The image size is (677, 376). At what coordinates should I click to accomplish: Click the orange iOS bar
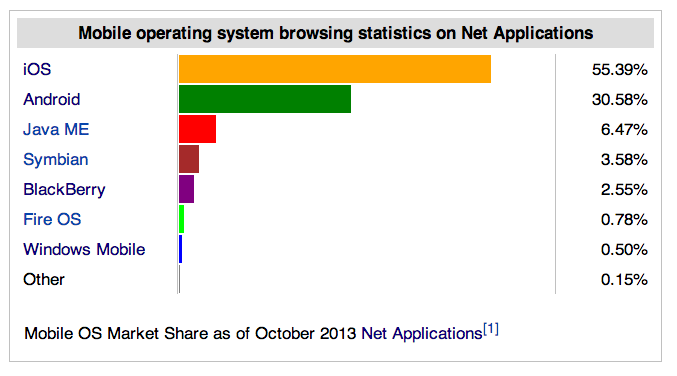pyautogui.click(x=335, y=69)
